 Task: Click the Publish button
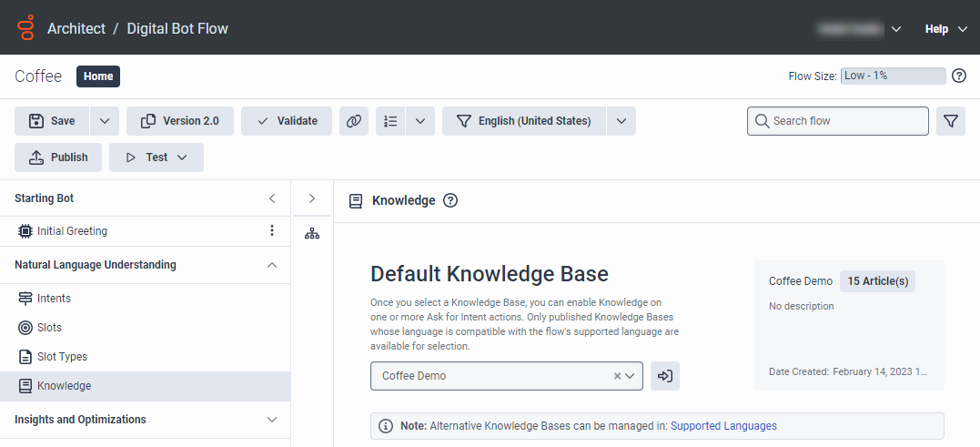pyautogui.click(x=58, y=157)
